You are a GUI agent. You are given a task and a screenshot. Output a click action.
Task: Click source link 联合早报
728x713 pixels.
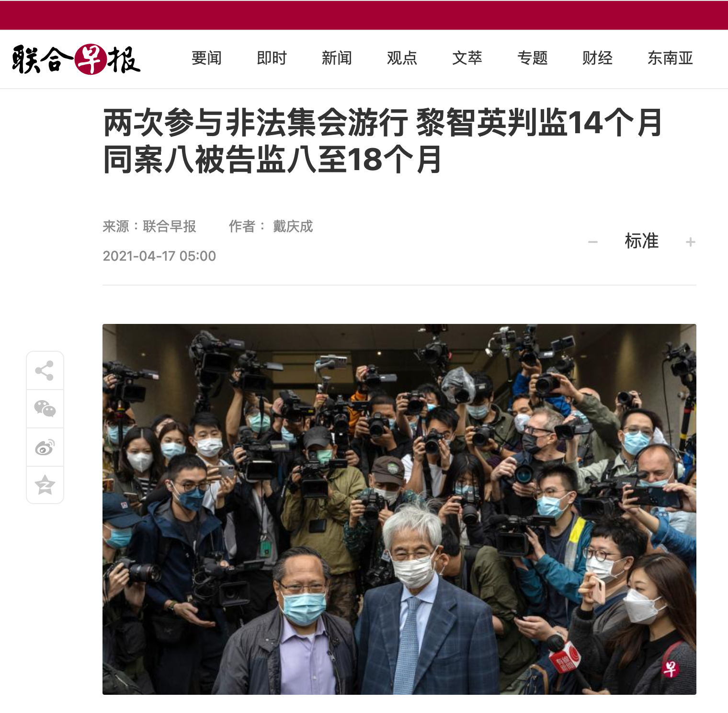point(170,226)
